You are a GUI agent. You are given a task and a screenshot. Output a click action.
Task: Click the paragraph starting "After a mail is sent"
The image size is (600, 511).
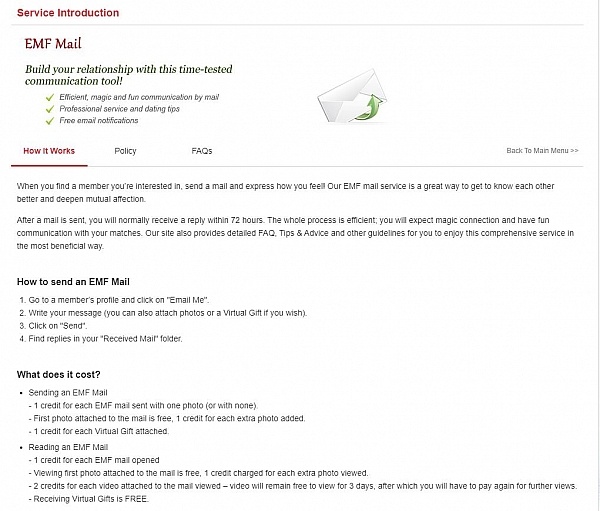299,233
